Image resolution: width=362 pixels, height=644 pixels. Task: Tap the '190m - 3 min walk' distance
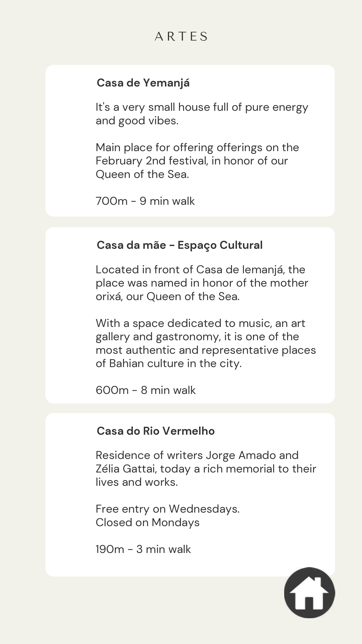(143, 549)
